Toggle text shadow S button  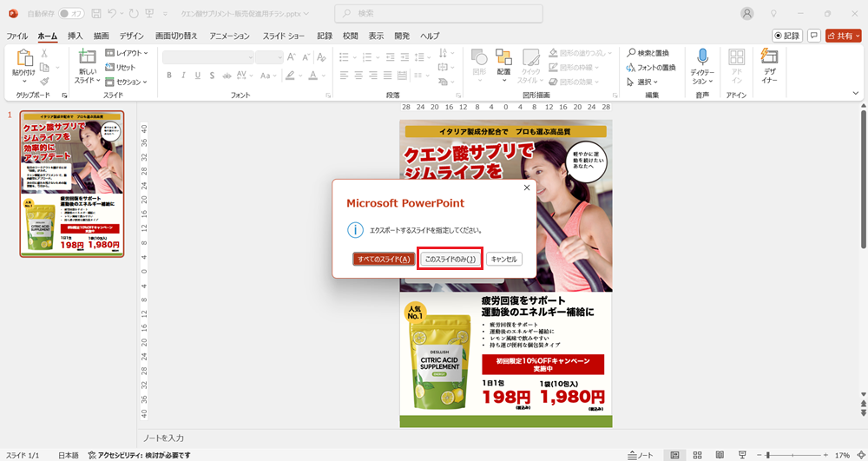click(x=212, y=76)
